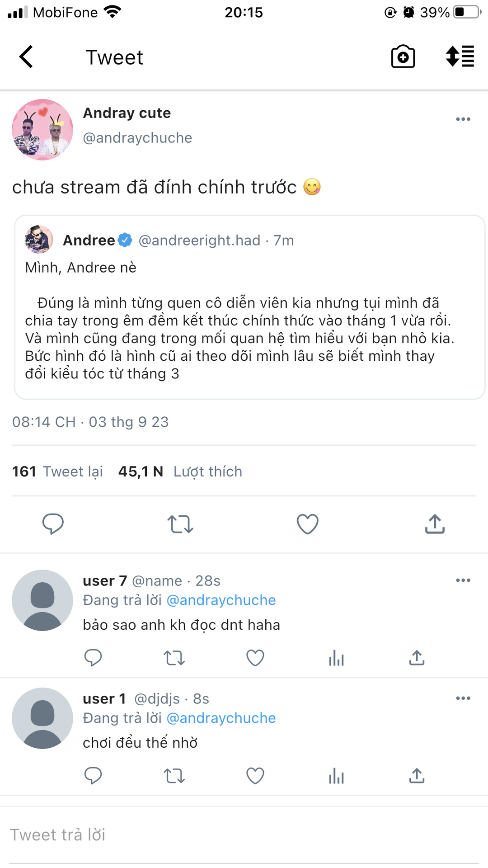The height and width of the screenshot is (868, 488).
Task: Share user 7's reply
Action: pyautogui.click(x=417, y=658)
